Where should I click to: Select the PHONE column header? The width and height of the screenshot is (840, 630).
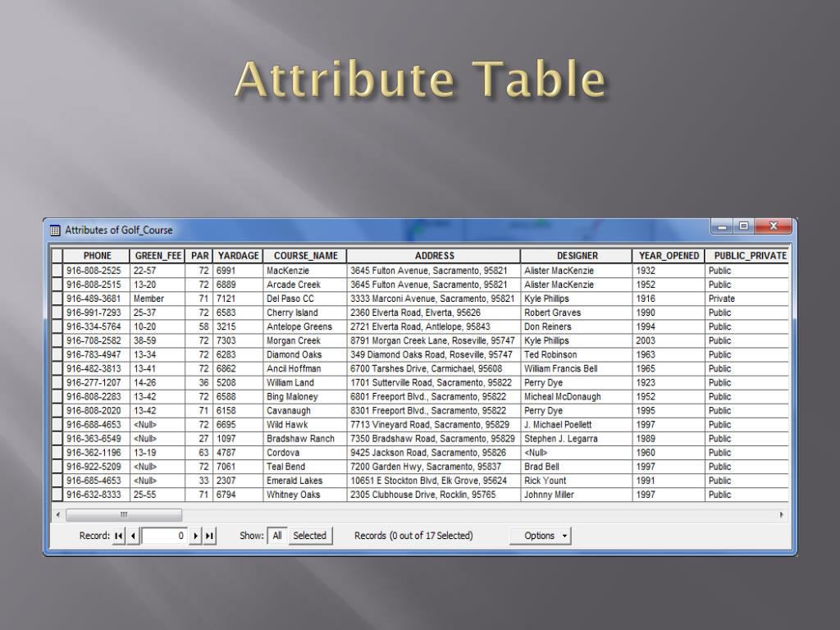click(97, 256)
